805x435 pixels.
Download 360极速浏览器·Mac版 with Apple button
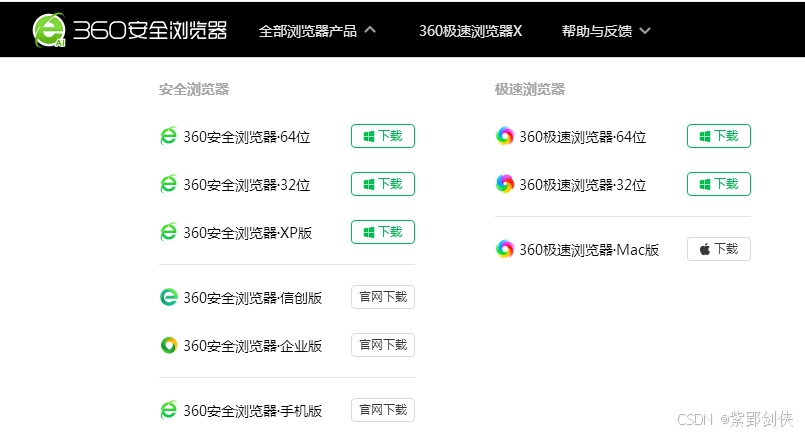point(719,249)
